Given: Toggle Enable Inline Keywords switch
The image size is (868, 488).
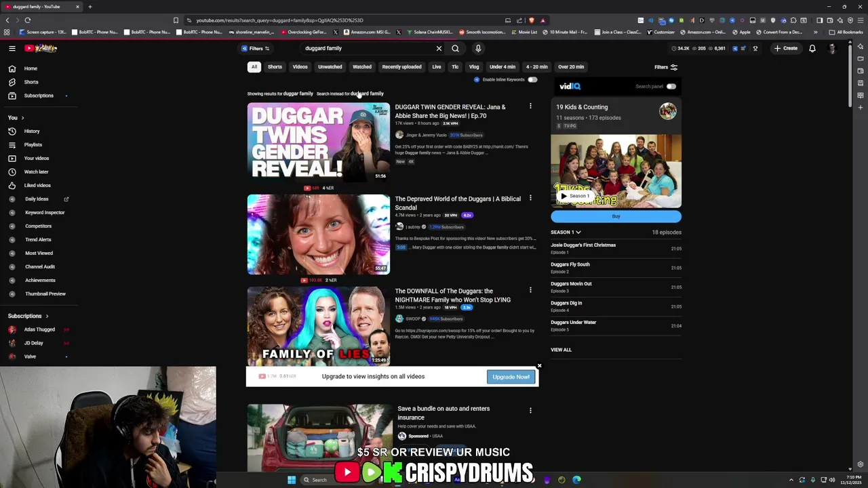Looking at the screenshot, I should click(x=532, y=79).
